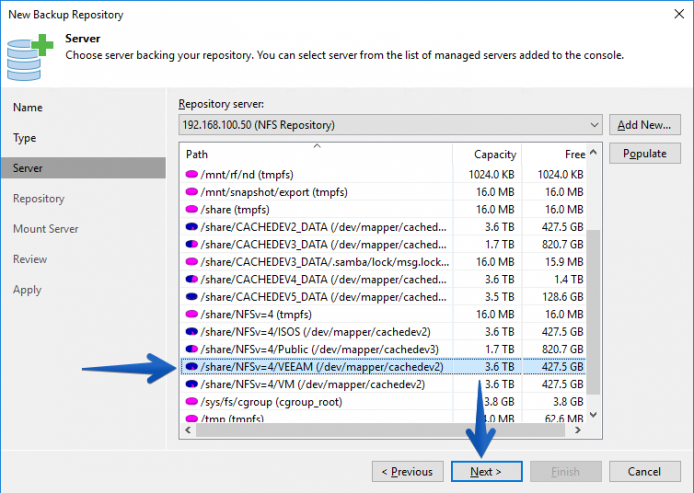The image size is (694, 493).
Task: Select /share/CACHEDEV3_DATA (/dev/mapper/cached... row
Action: 383,244
